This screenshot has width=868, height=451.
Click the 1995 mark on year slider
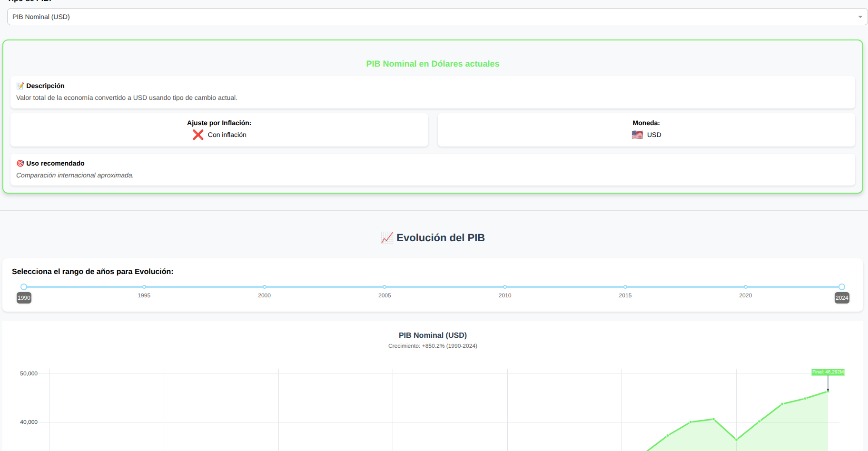coord(144,287)
